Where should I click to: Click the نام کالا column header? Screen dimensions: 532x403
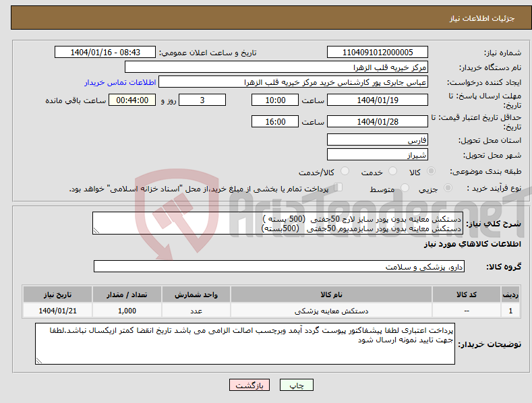[x=331, y=294]
